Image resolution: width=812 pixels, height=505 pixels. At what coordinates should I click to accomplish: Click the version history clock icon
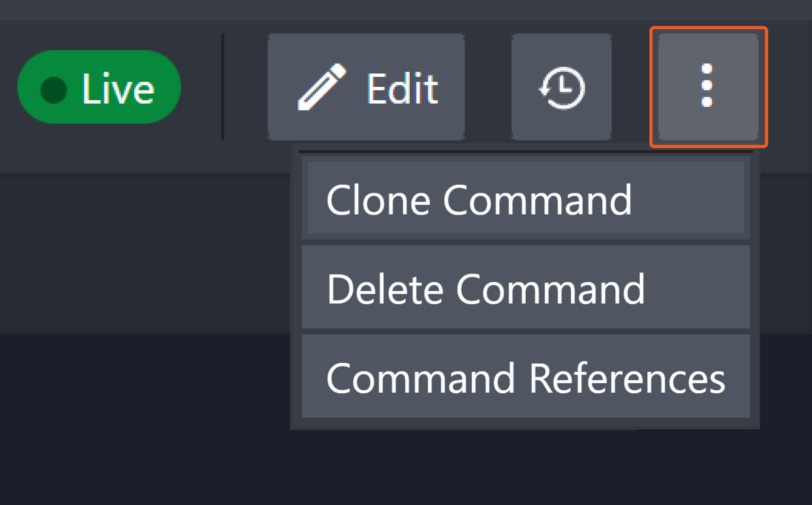coord(562,88)
